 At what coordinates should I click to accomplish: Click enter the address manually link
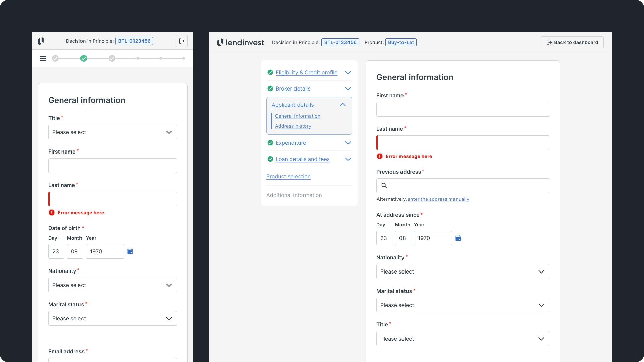pos(438,199)
